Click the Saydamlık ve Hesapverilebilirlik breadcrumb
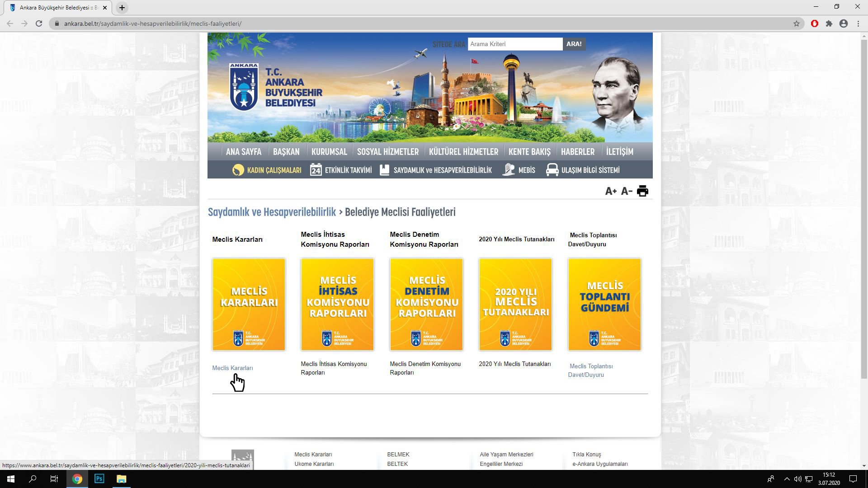 point(272,212)
